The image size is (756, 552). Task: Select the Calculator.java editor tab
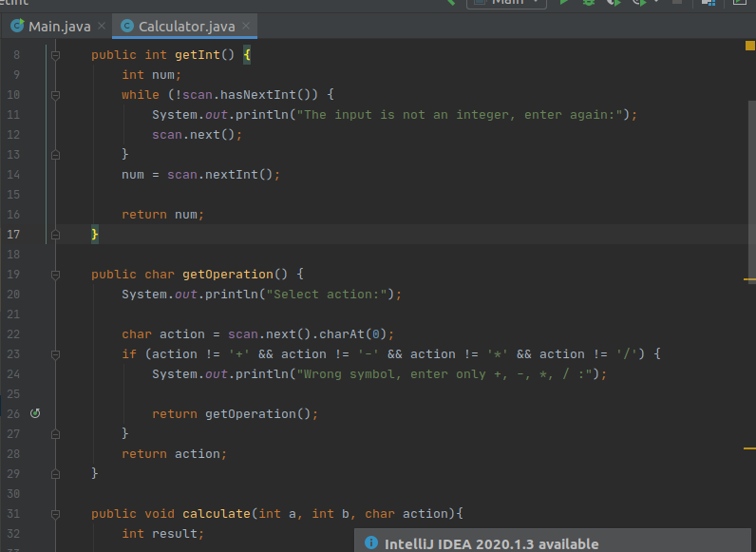click(184, 26)
